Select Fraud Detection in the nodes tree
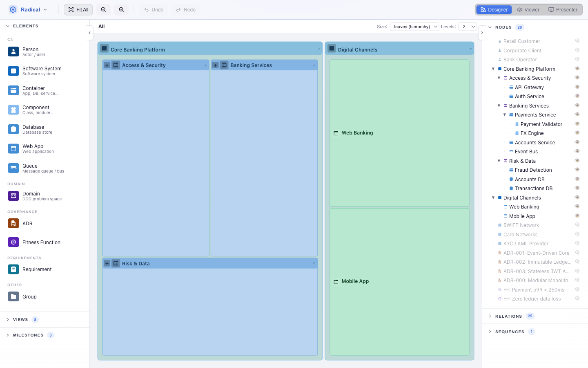 [533, 170]
